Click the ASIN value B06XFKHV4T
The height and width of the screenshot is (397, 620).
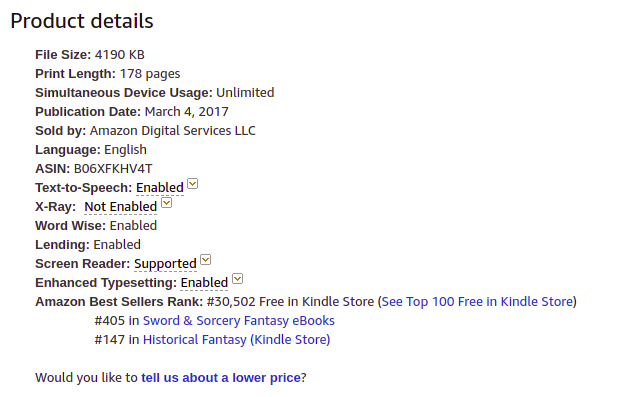tap(113, 169)
